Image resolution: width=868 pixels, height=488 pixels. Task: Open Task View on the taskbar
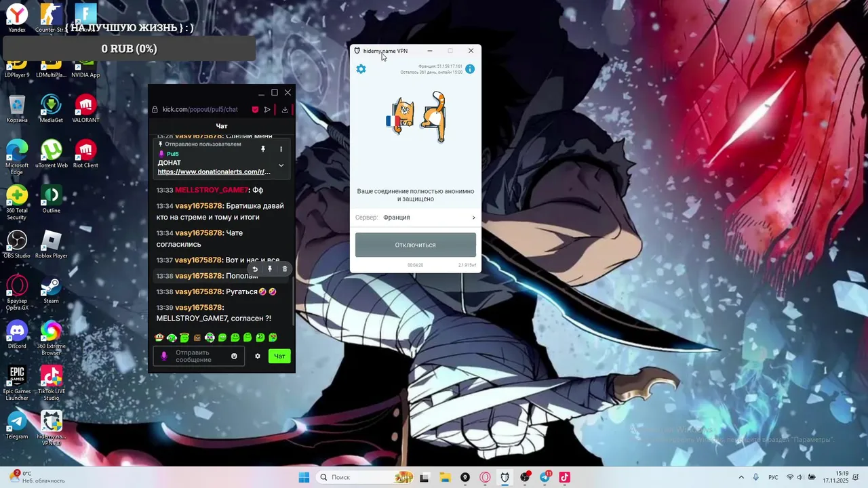click(x=425, y=477)
